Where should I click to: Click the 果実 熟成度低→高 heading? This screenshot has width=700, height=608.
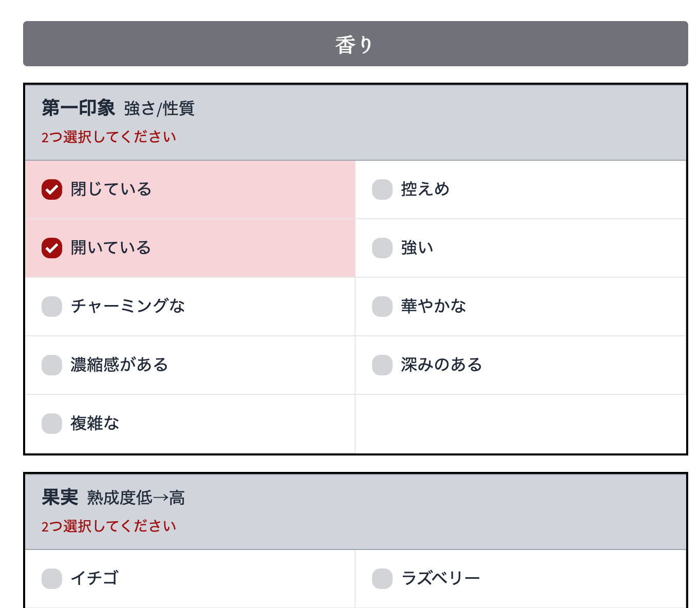coord(113,497)
